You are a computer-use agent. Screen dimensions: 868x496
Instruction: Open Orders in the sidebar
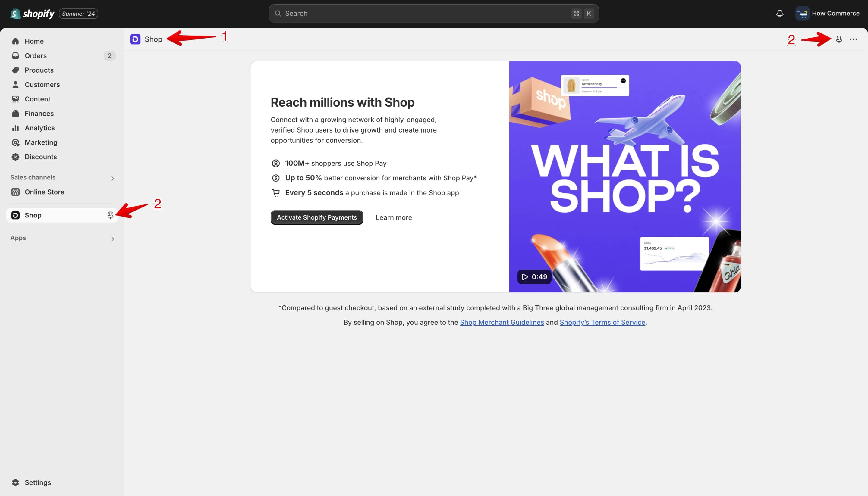(62, 55)
